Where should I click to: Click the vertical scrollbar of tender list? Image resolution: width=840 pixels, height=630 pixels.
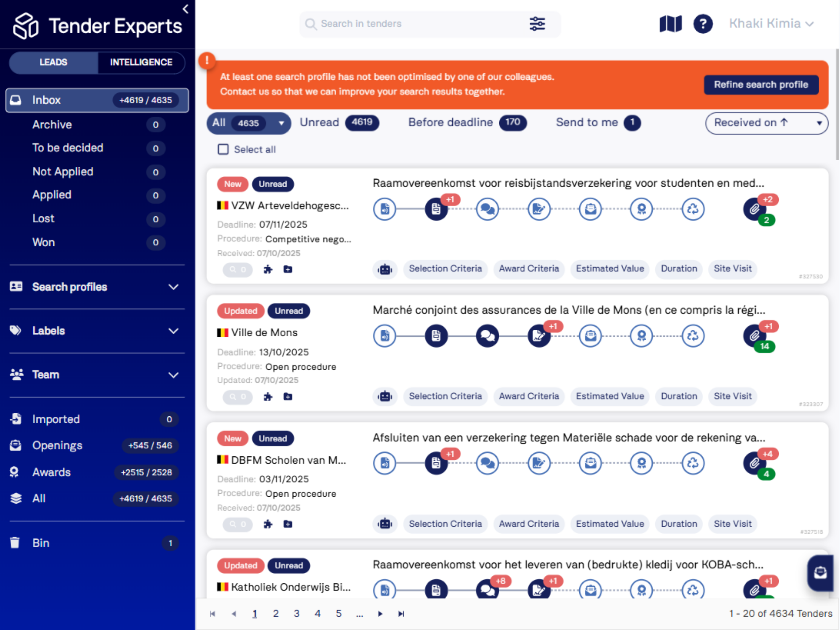coord(837,105)
